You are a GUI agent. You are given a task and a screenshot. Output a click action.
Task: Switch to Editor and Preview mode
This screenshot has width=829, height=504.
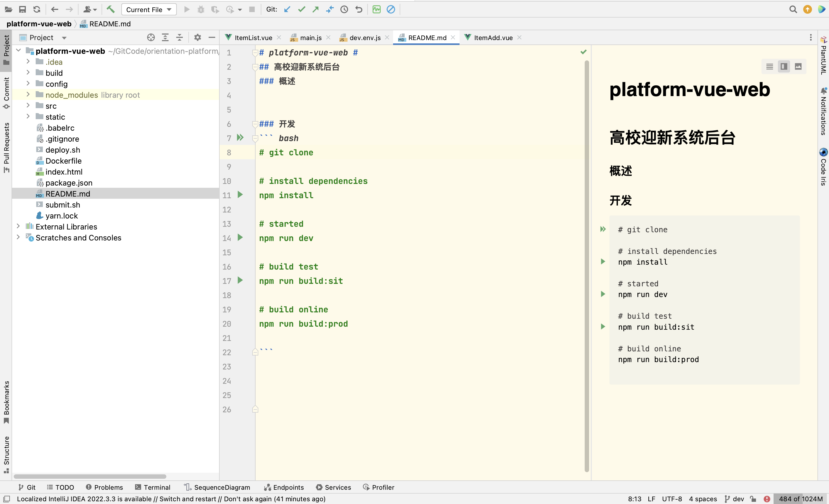point(784,67)
